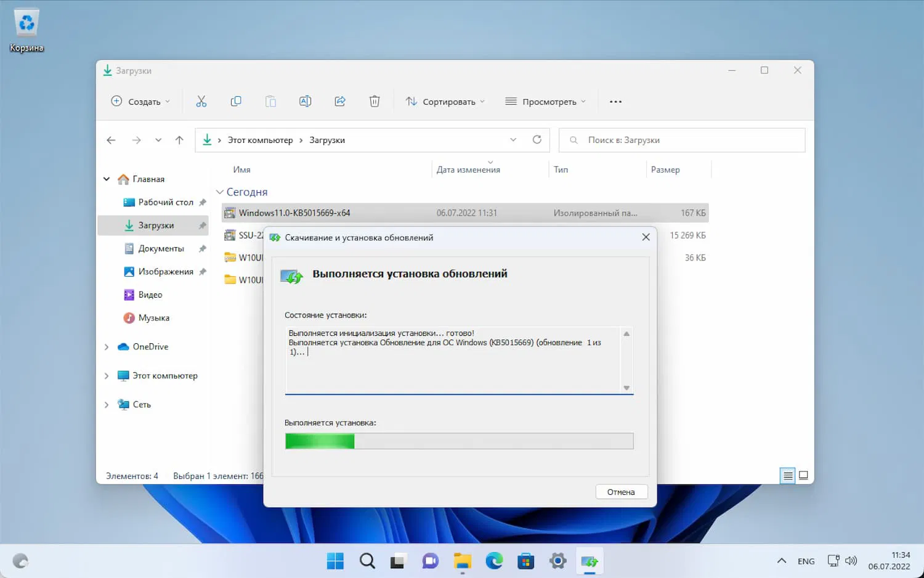Open the Просмотреть menu

(x=545, y=102)
